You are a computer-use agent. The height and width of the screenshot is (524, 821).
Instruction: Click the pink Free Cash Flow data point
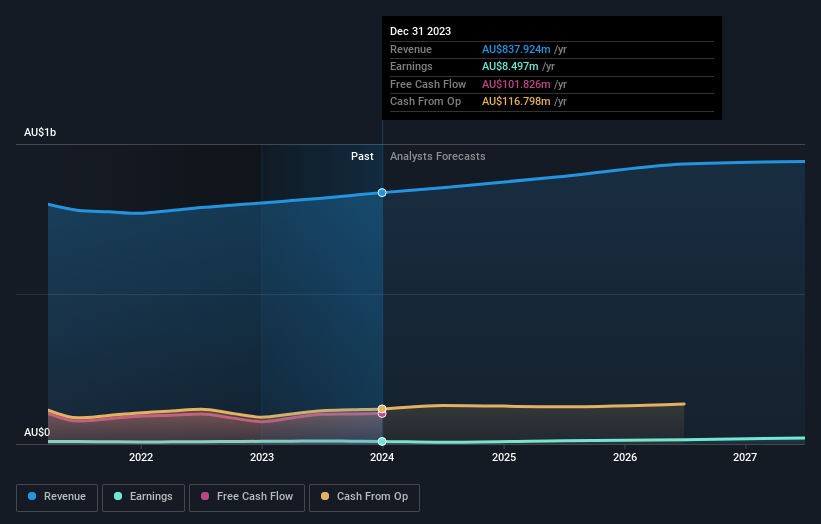coord(382,415)
